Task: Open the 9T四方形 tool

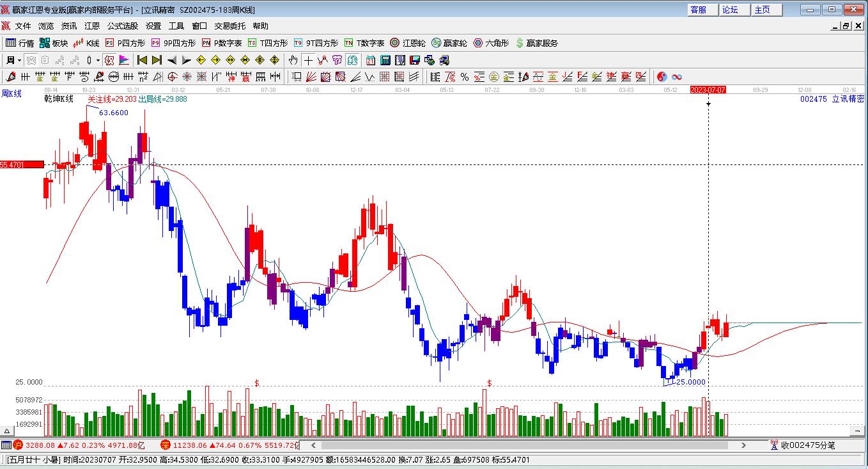Action: pos(316,43)
